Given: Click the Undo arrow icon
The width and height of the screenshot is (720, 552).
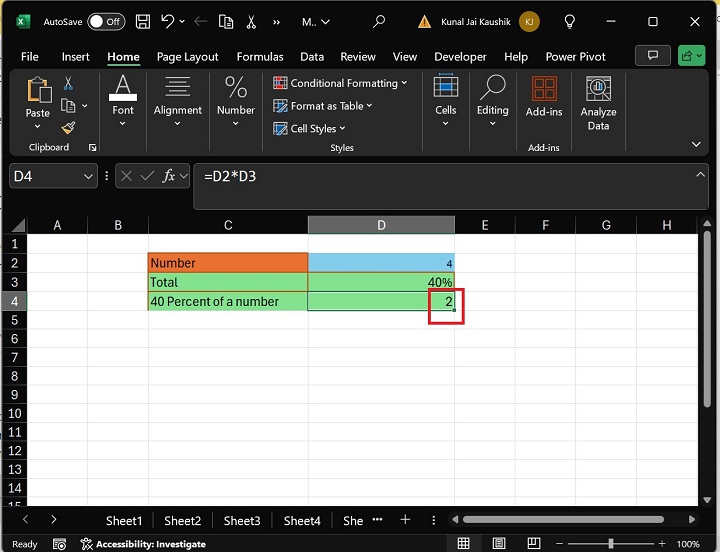Looking at the screenshot, I should [x=168, y=21].
